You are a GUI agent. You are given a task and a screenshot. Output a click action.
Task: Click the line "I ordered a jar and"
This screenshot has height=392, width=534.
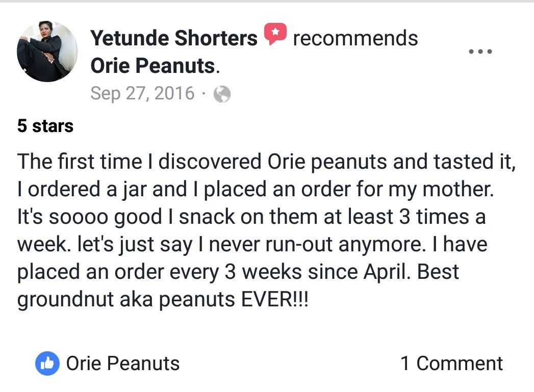coord(102,189)
